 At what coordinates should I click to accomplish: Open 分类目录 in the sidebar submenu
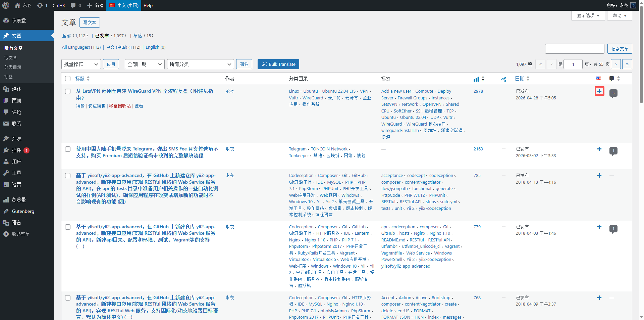tap(13, 67)
